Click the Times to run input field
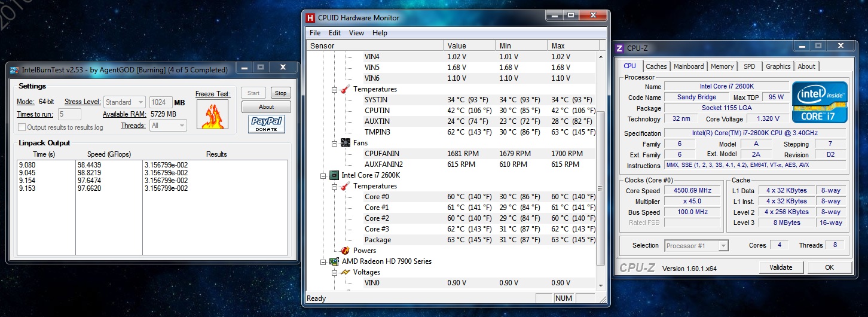 pos(69,114)
